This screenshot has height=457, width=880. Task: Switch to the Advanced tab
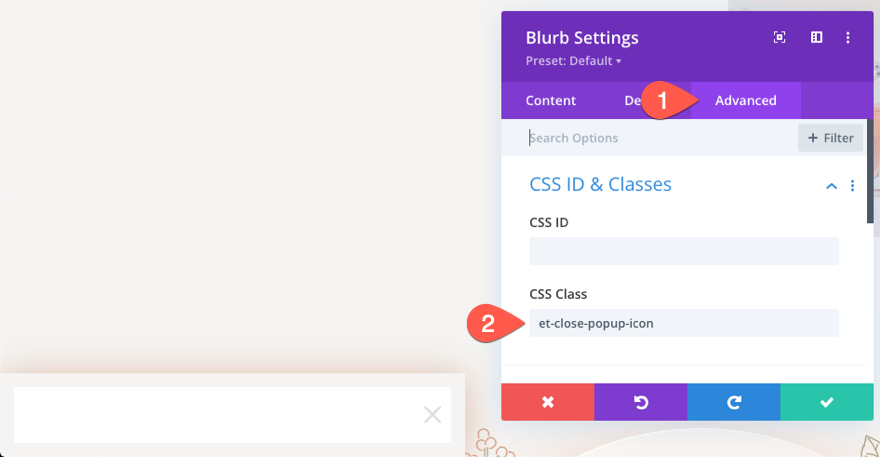click(745, 100)
